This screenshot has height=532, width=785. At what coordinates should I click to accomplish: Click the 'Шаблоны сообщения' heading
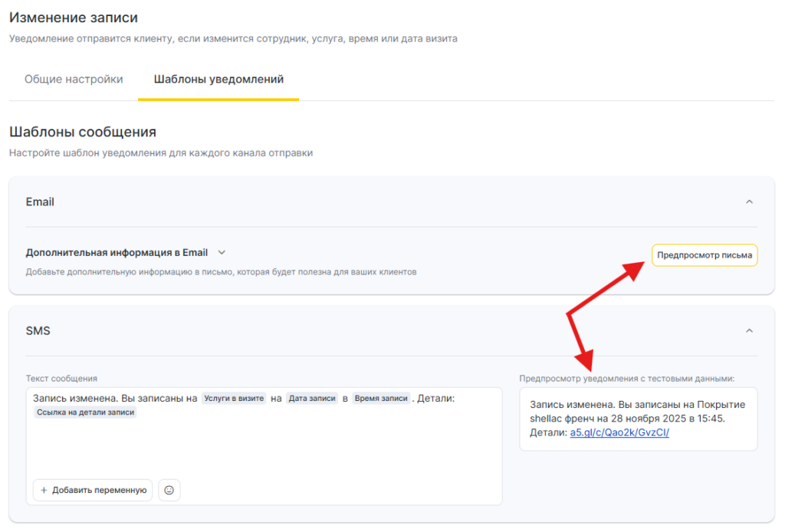pos(83,132)
